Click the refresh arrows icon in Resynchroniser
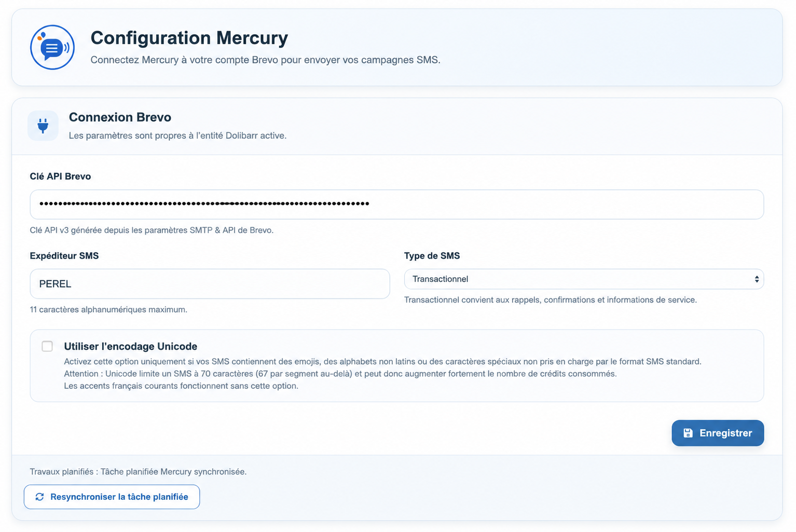796x532 pixels. [39, 497]
